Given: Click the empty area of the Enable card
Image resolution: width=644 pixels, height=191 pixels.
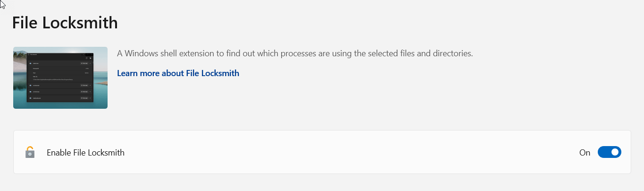Looking at the screenshot, I should 349,152.
